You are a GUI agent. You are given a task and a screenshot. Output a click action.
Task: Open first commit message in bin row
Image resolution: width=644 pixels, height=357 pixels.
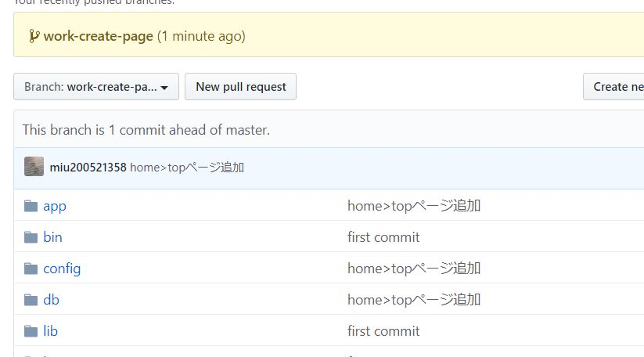click(383, 237)
